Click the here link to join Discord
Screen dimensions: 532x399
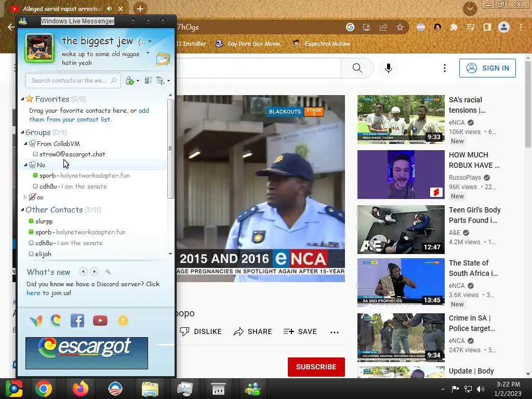[x=33, y=293]
